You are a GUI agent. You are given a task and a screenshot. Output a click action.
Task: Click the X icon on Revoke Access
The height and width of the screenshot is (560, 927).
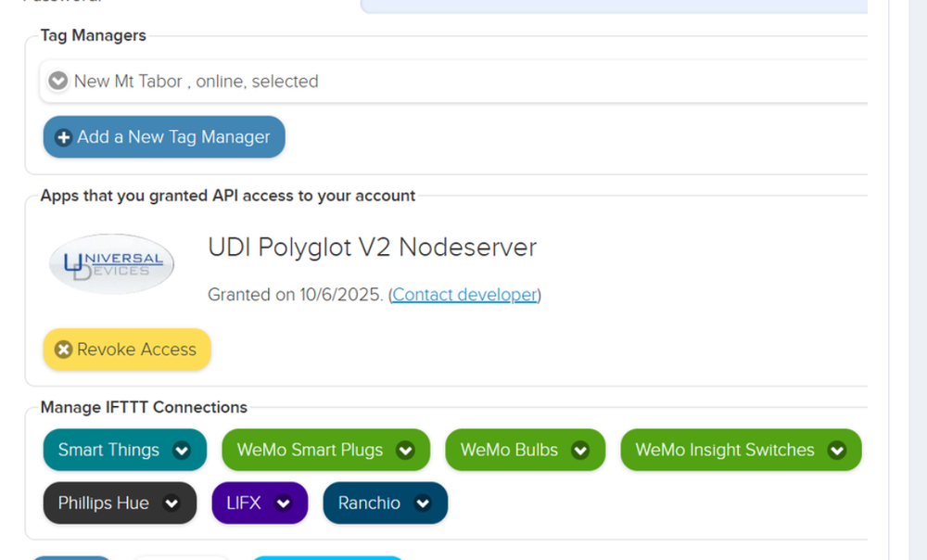[63, 350]
